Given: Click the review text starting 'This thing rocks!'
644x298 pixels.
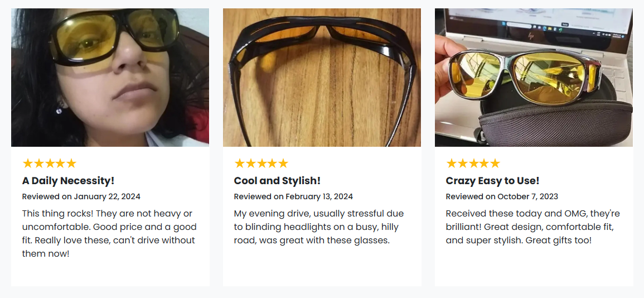Looking at the screenshot, I should (109, 233).
